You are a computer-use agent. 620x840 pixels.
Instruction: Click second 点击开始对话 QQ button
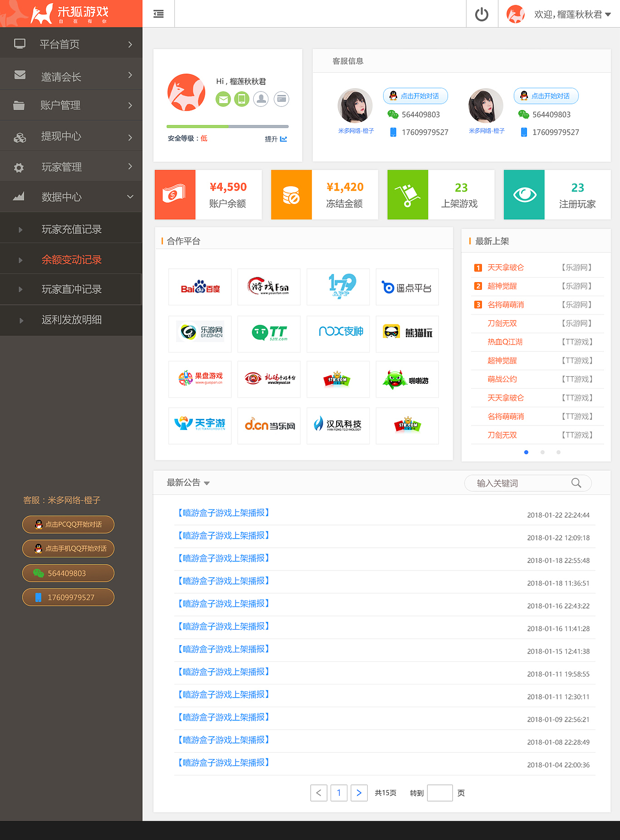546,96
